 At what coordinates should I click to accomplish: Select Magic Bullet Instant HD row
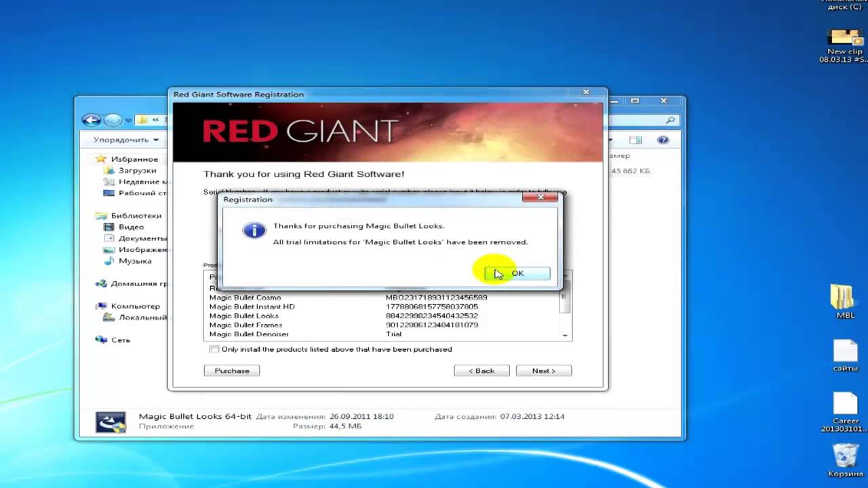pos(252,306)
